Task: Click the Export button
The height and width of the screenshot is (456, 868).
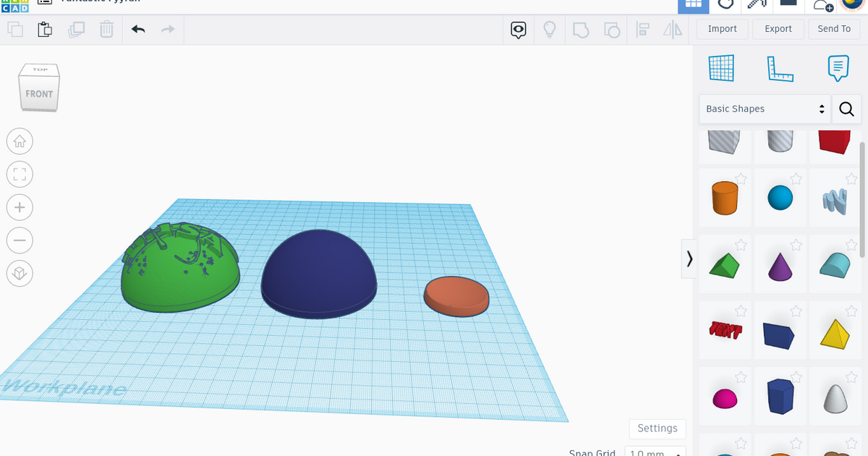Action: pyautogui.click(x=778, y=29)
